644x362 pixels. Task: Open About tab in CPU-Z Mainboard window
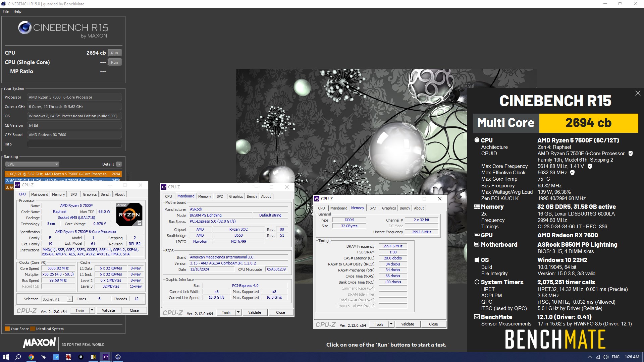click(x=266, y=196)
